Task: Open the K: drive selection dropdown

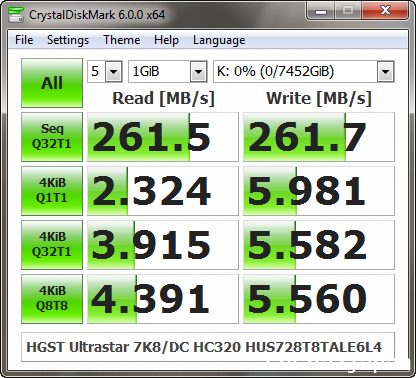Action: point(304,71)
